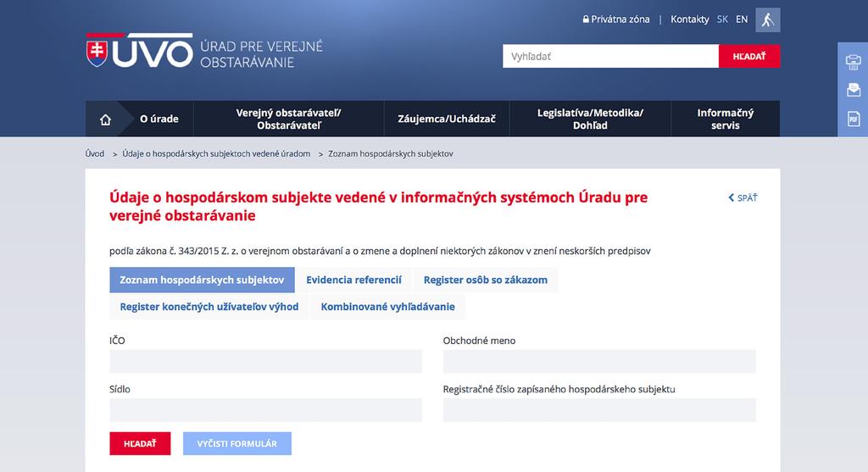
Task: Open the Záujemca/Uchádzač menu
Action: tap(446, 119)
